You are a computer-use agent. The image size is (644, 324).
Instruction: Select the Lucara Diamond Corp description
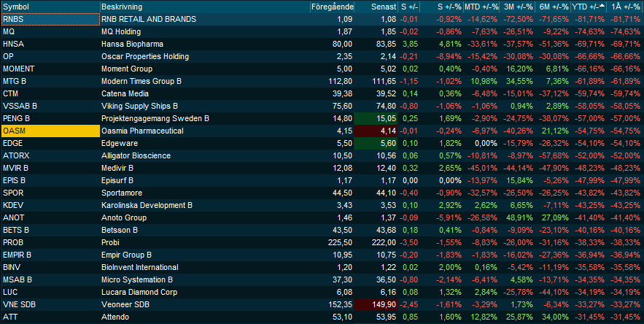(139, 292)
